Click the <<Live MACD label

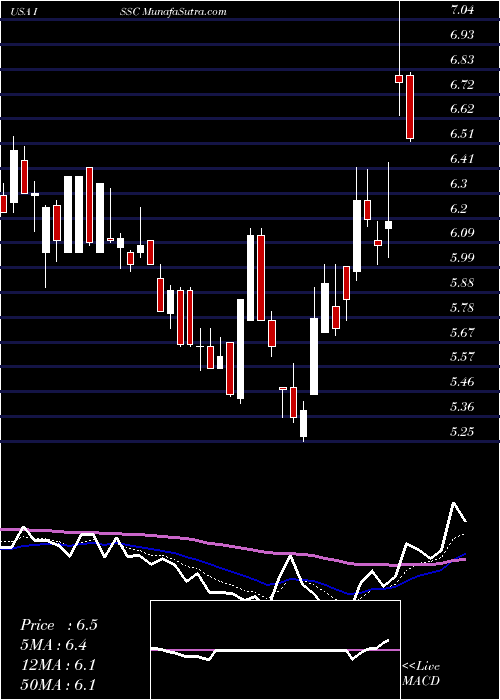click(421, 674)
